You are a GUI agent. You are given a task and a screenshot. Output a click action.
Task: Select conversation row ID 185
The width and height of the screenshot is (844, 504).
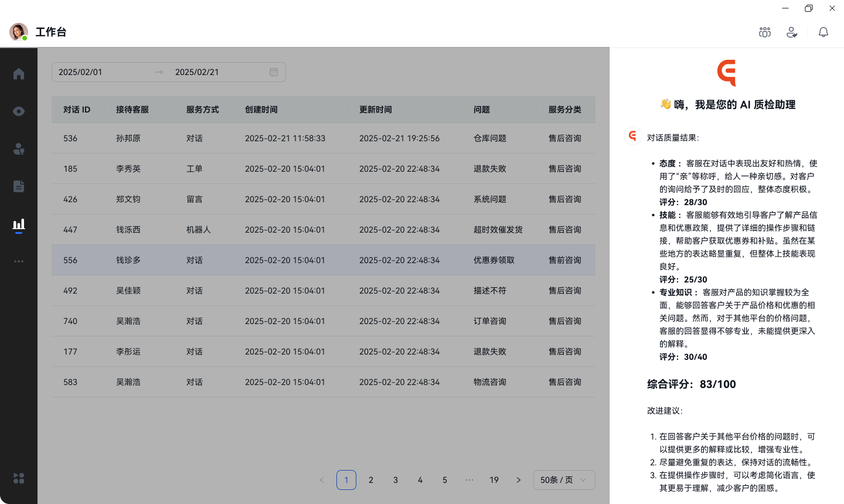click(x=324, y=169)
